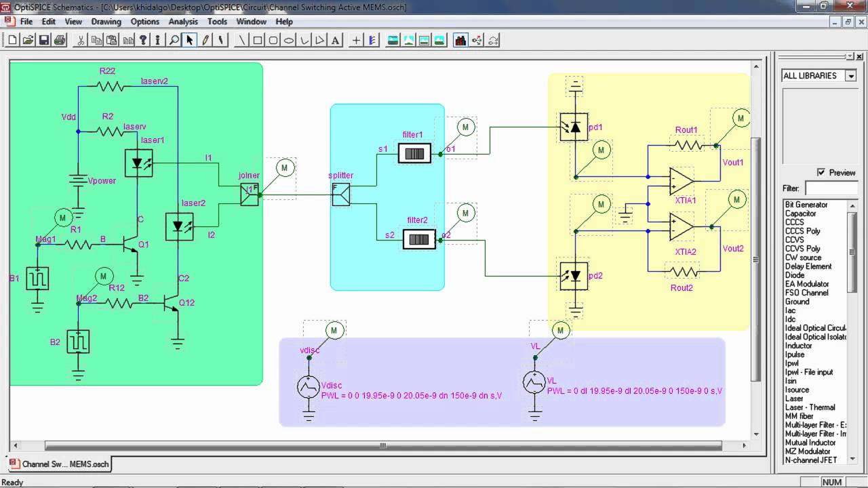Copy selection using toolbar icon

coord(96,40)
